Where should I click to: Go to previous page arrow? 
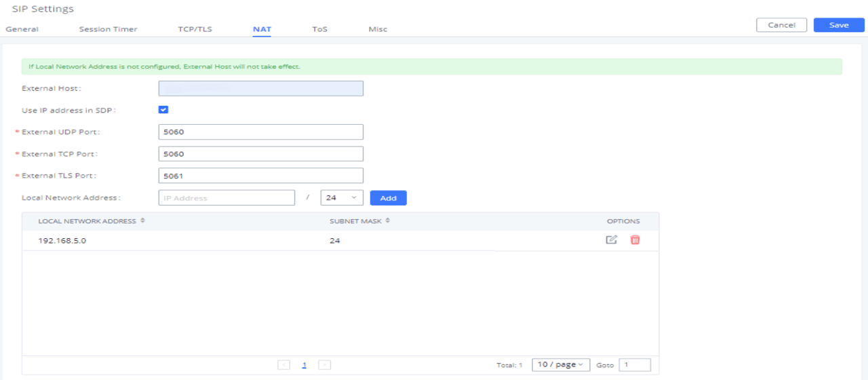click(283, 365)
